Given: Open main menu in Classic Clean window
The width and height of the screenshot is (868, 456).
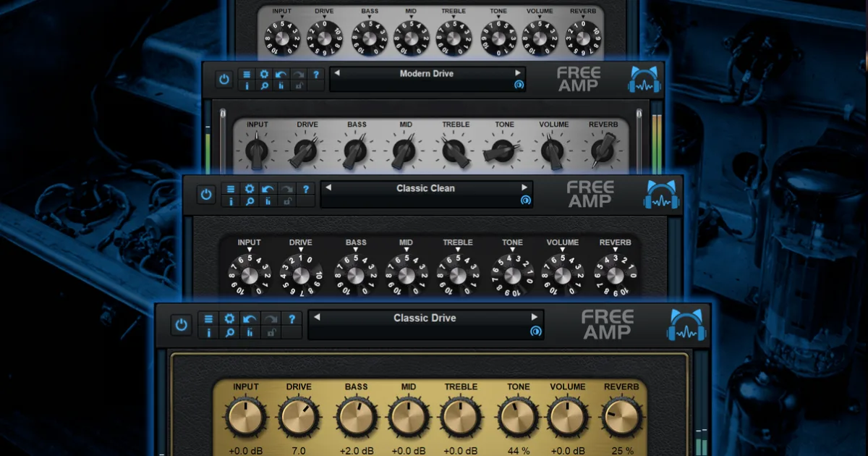Looking at the screenshot, I should coord(231,189).
